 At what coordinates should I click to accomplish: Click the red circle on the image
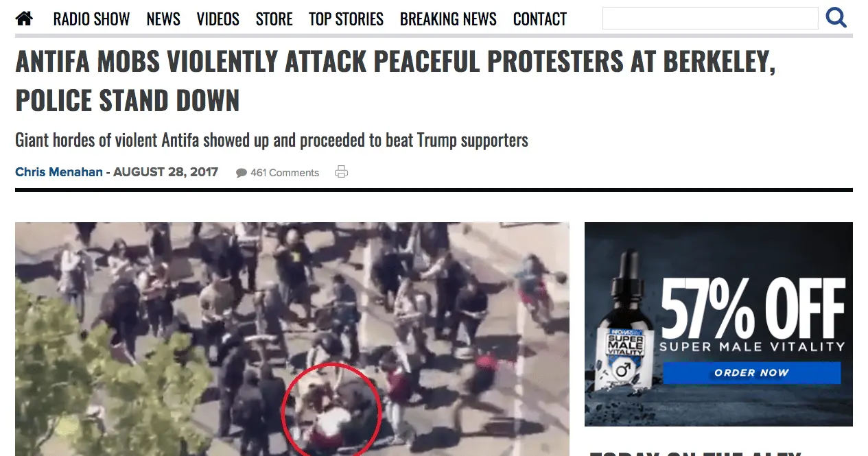pyautogui.click(x=331, y=410)
